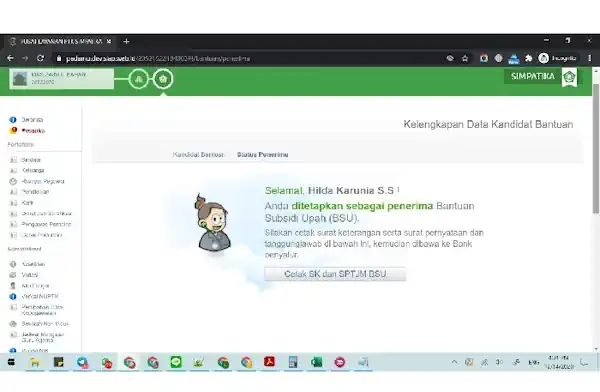Click the browser address bar URL
This screenshot has width=600, height=392.
(x=158, y=59)
